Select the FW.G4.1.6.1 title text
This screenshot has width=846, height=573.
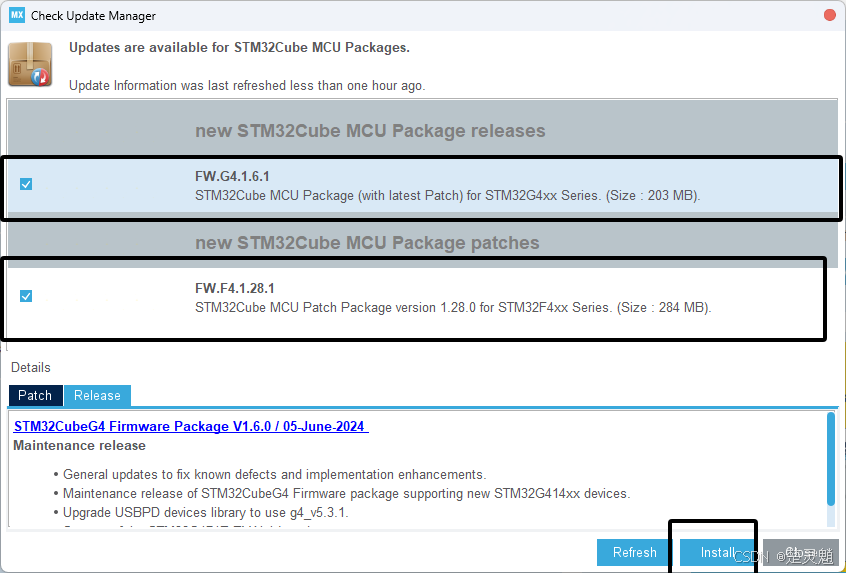[x=232, y=176]
